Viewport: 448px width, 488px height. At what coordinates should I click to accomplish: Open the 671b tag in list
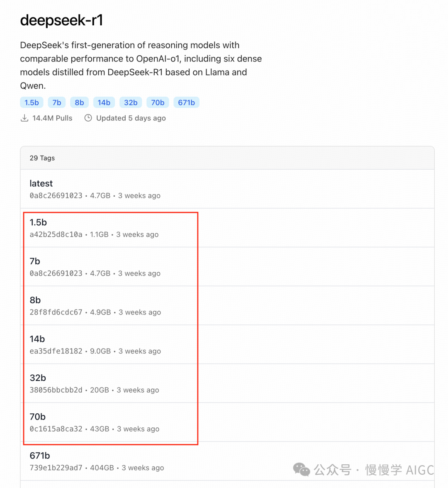click(x=40, y=456)
